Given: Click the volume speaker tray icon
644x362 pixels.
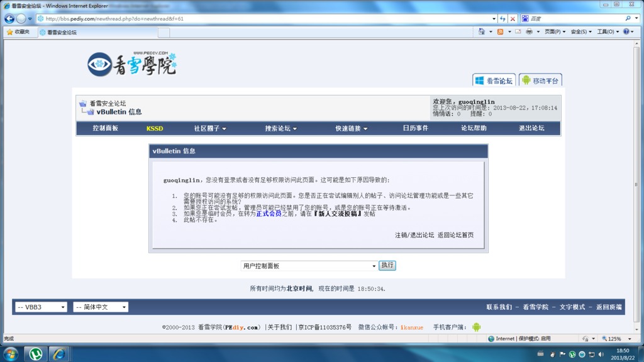Looking at the screenshot, I should (601, 354).
